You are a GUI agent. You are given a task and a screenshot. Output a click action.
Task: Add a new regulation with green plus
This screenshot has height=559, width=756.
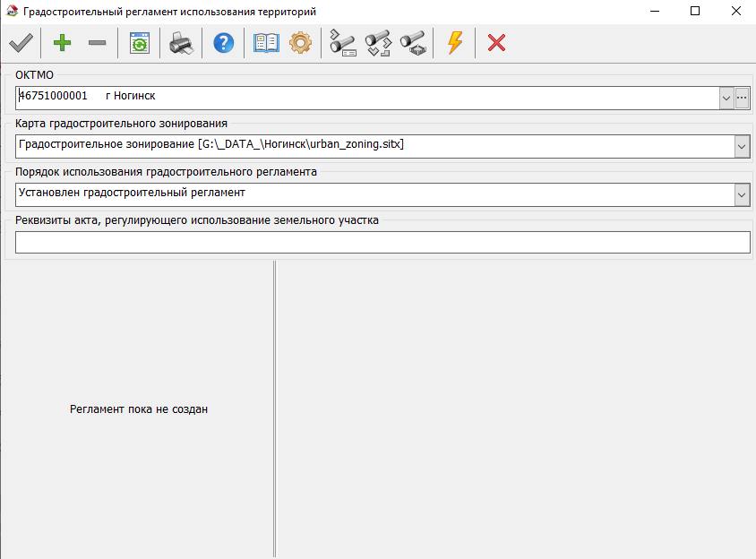coord(63,43)
